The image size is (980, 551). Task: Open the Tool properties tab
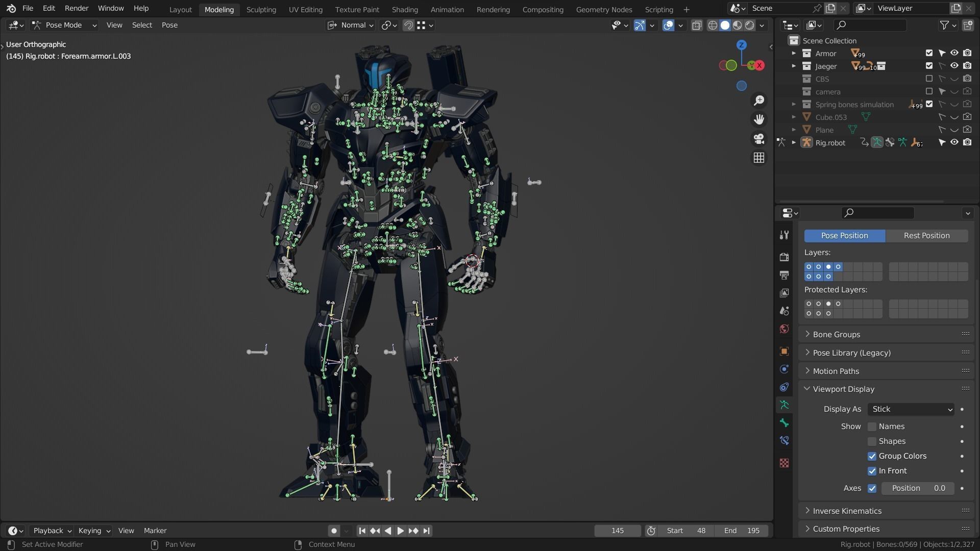tap(784, 235)
